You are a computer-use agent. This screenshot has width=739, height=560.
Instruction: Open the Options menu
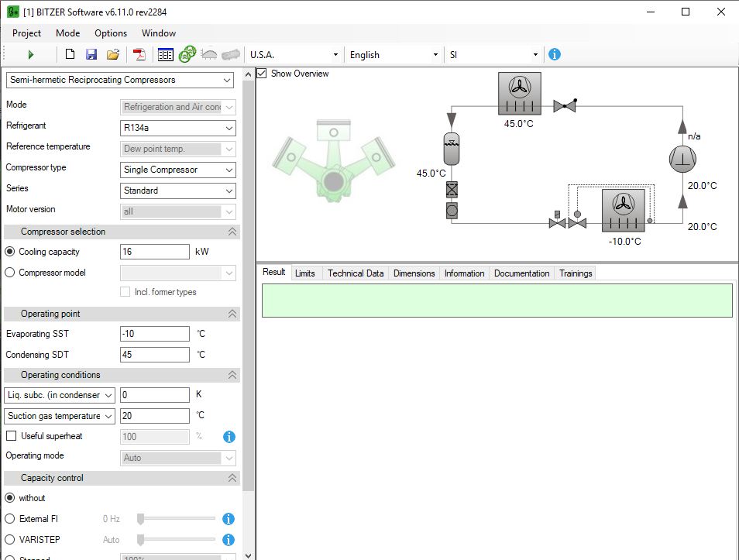111,33
